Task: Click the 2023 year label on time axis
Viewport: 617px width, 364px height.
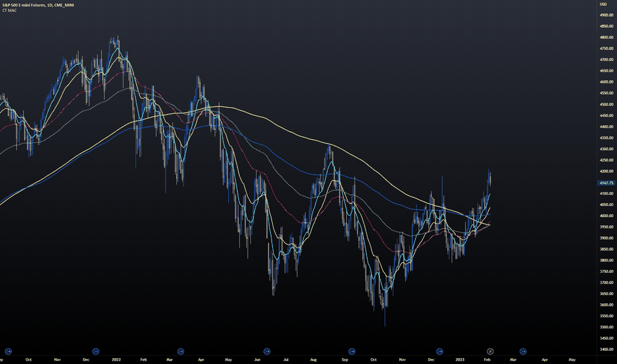Action: tap(459, 359)
